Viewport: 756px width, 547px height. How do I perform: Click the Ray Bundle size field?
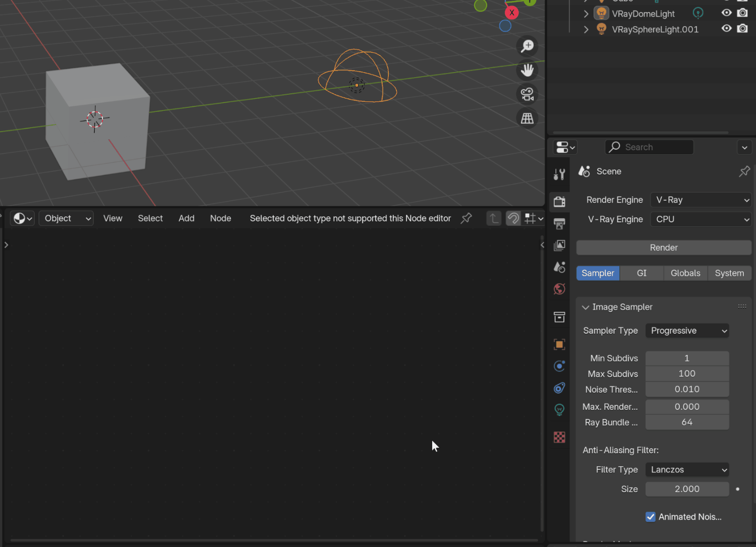click(687, 422)
